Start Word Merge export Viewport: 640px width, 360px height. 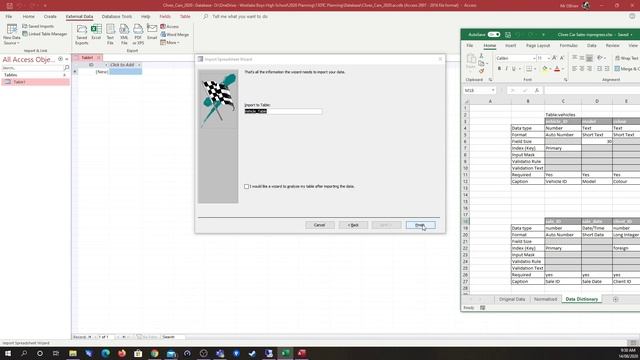pyautogui.click(x=175, y=35)
